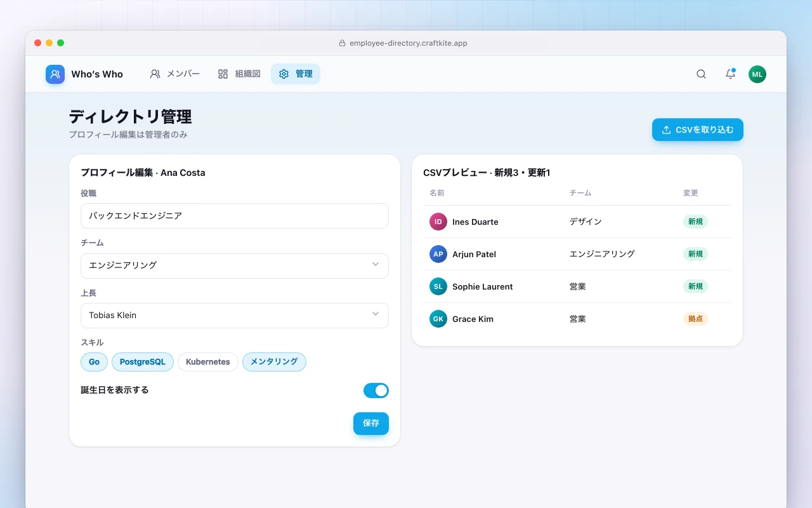Image resolution: width=812 pixels, height=508 pixels.
Task: Click the name Sophie Laurent
Action: 483,286
